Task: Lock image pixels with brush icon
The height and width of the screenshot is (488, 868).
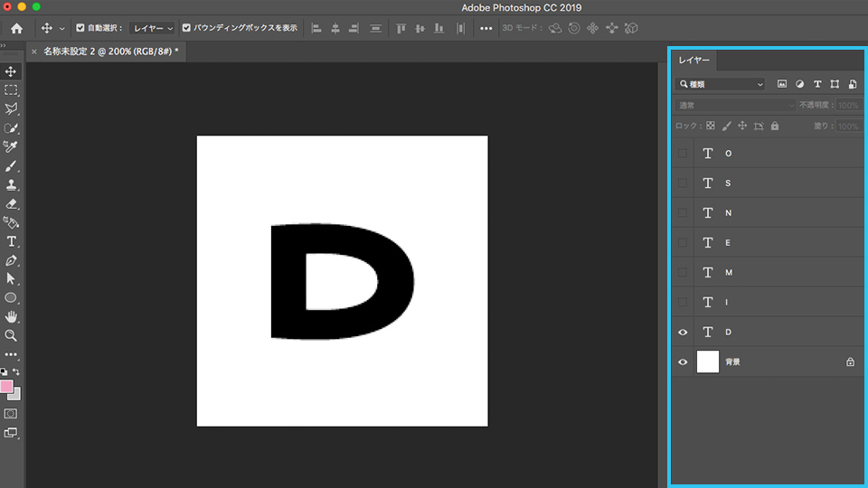Action: (726, 127)
